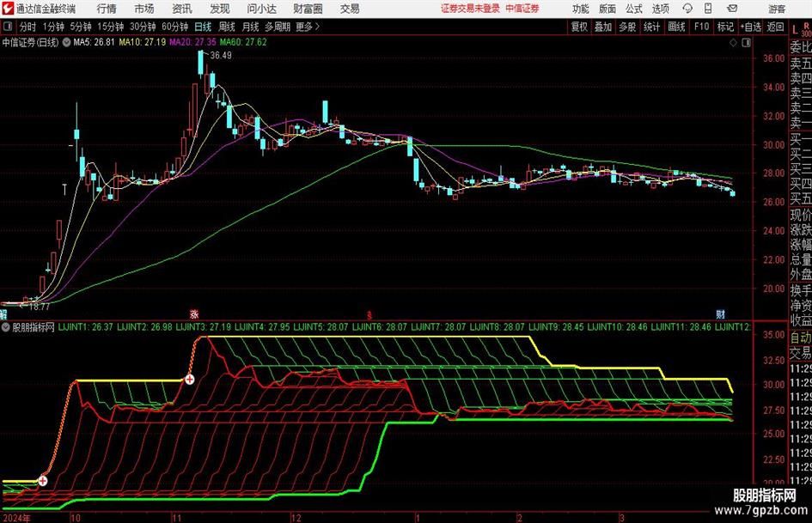Open the 公式 menu
Viewport: 812px width, 523px height.
(633, 9)
